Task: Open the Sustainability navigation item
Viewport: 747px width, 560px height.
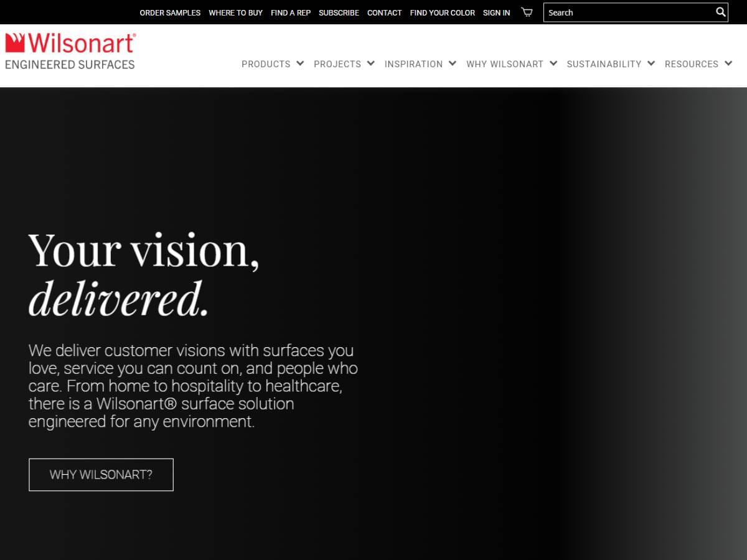Action: point(604,64)
